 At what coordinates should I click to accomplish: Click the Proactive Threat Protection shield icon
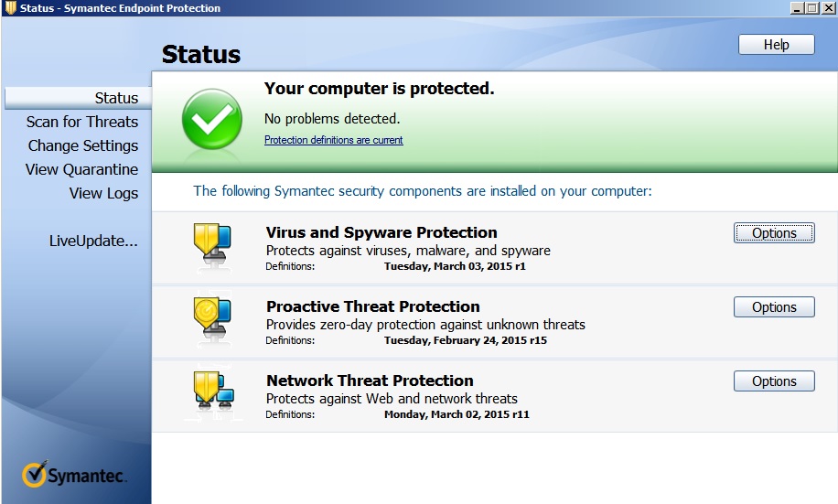pos(212,319)
